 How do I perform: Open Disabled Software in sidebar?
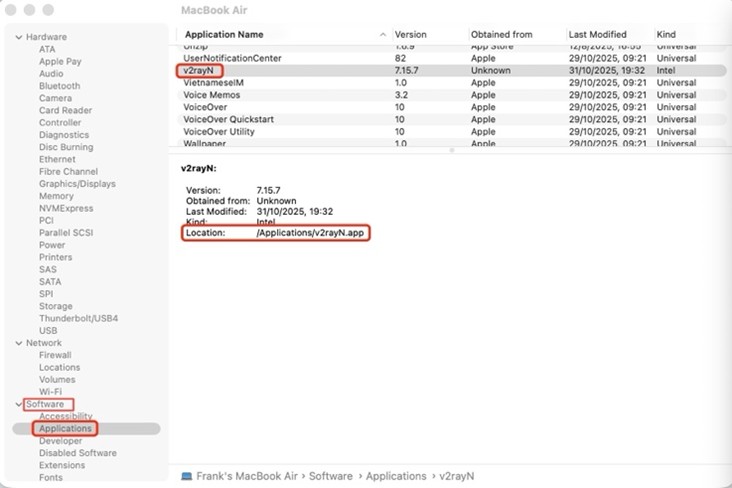coord(77,453)
